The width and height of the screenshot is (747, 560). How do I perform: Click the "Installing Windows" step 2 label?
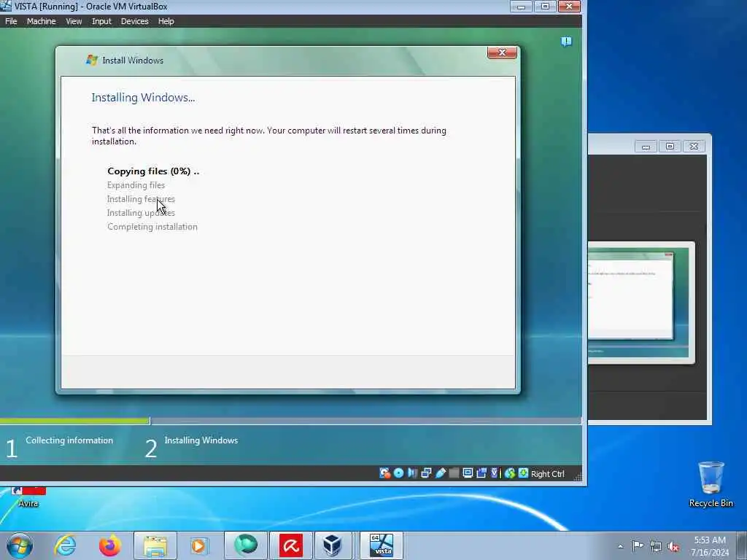click(201, 440)
